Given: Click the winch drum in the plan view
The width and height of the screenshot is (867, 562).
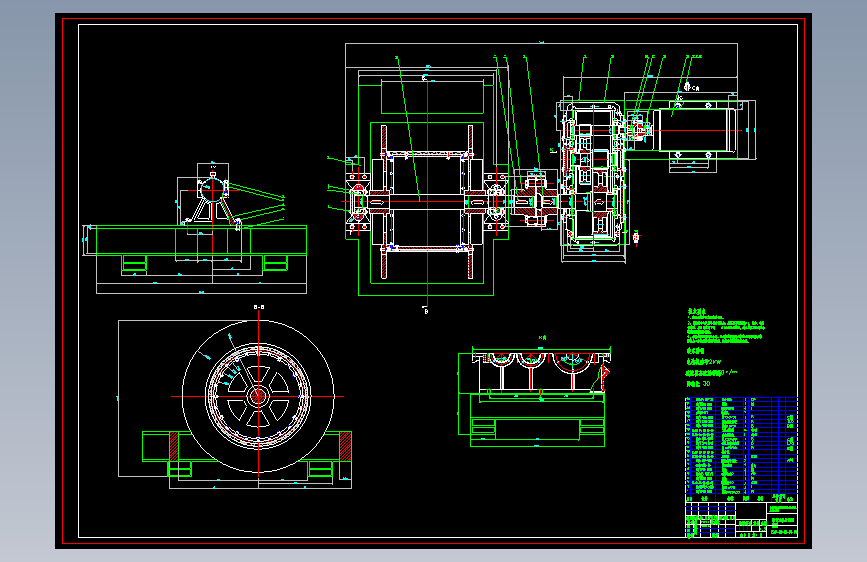Looking at the screenshot, I should [427, 201].
